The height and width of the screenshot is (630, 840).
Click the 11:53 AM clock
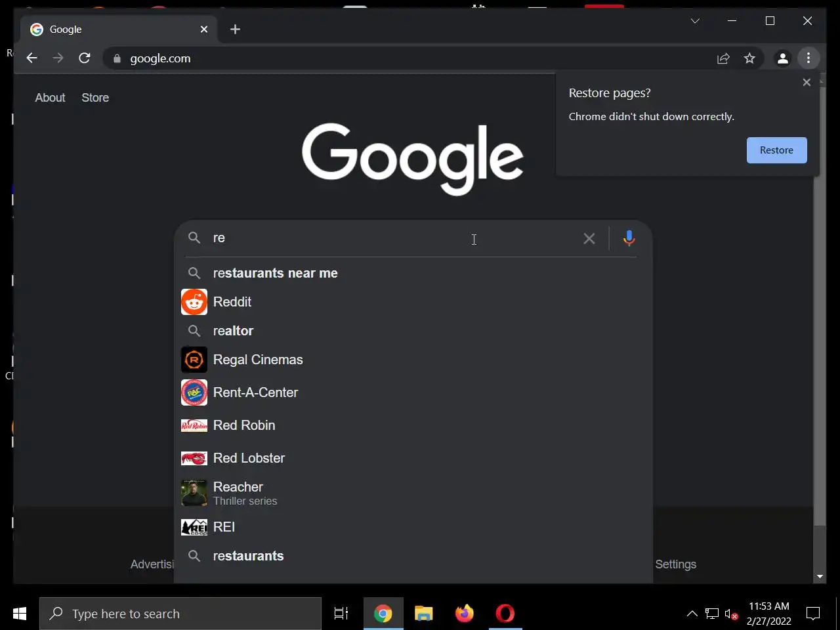click(769, 606)
